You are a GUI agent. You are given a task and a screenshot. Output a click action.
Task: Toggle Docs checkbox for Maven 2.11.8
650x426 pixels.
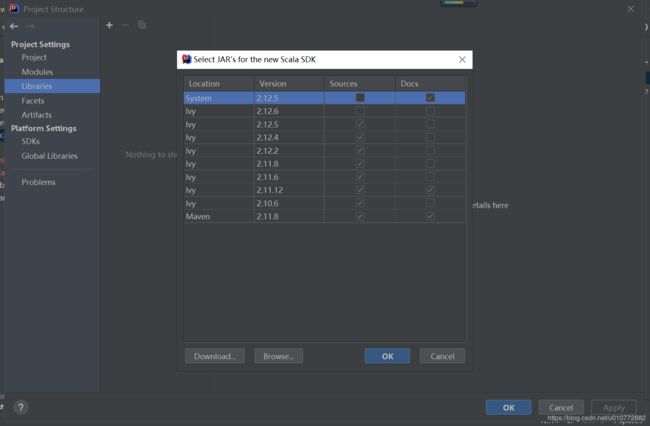(x=430, y=216)
